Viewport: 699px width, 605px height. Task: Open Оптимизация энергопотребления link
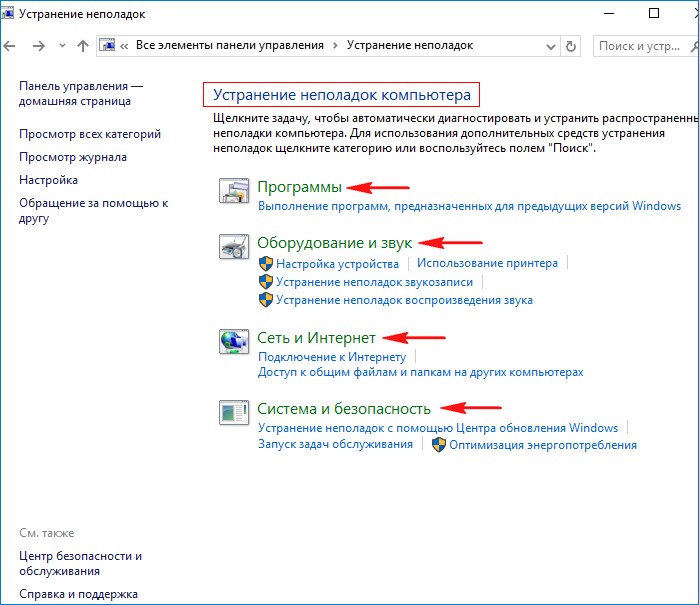(543, 444)
